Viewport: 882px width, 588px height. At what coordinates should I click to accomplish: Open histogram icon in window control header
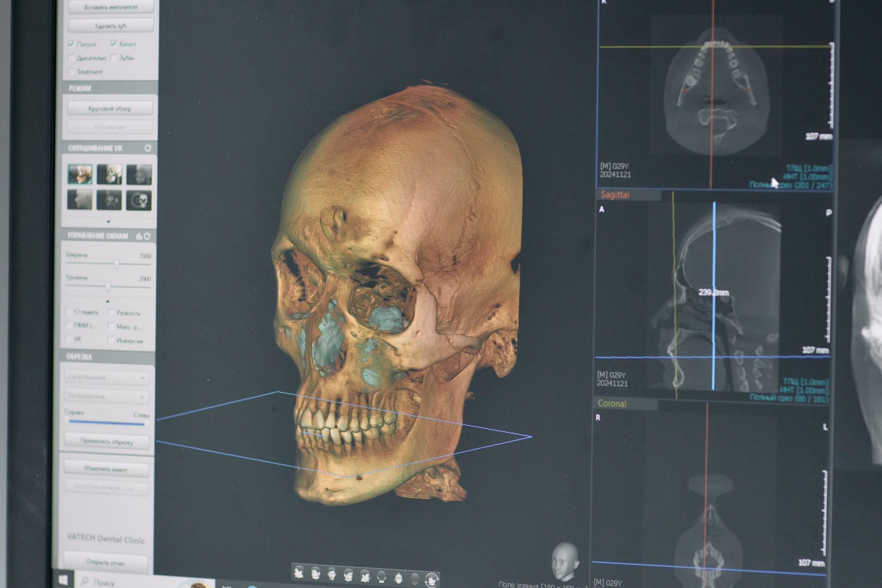(x=139, y=236)
